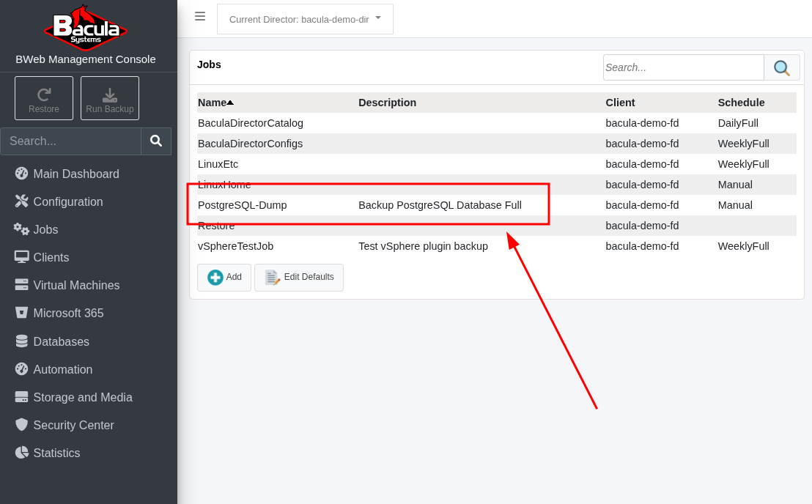This screenshot has height=504, width=812.
Task: Open the Current Director dropdown
Action: coord(305,19)
